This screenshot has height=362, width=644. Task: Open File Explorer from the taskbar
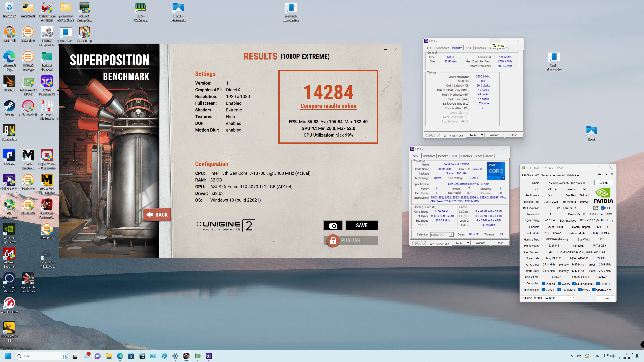point(109,356)
